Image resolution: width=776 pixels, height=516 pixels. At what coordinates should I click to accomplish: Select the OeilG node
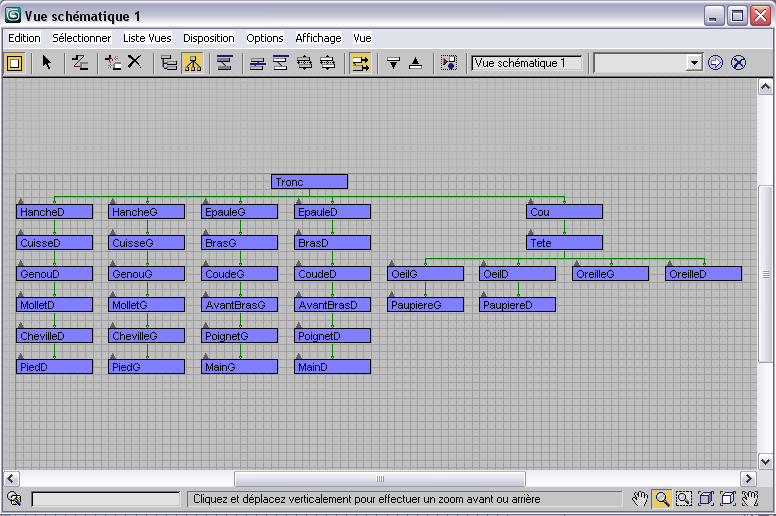tap(426, 274)
